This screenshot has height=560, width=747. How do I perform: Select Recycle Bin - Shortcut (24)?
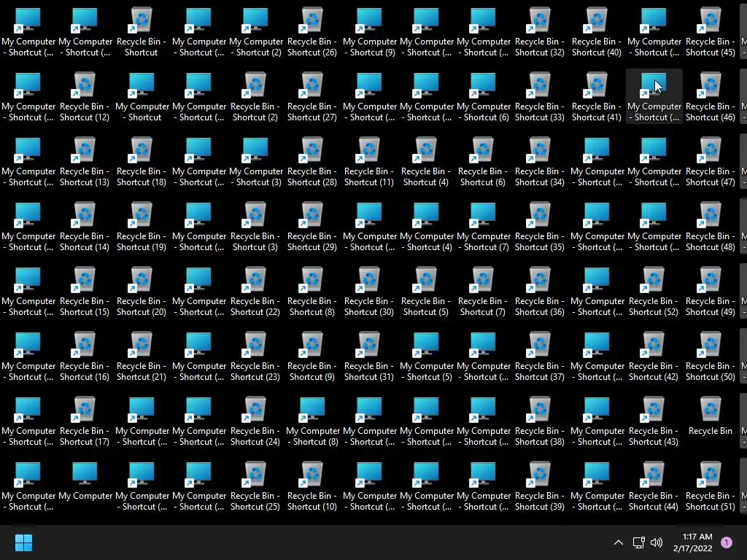[x=255, y=421]
